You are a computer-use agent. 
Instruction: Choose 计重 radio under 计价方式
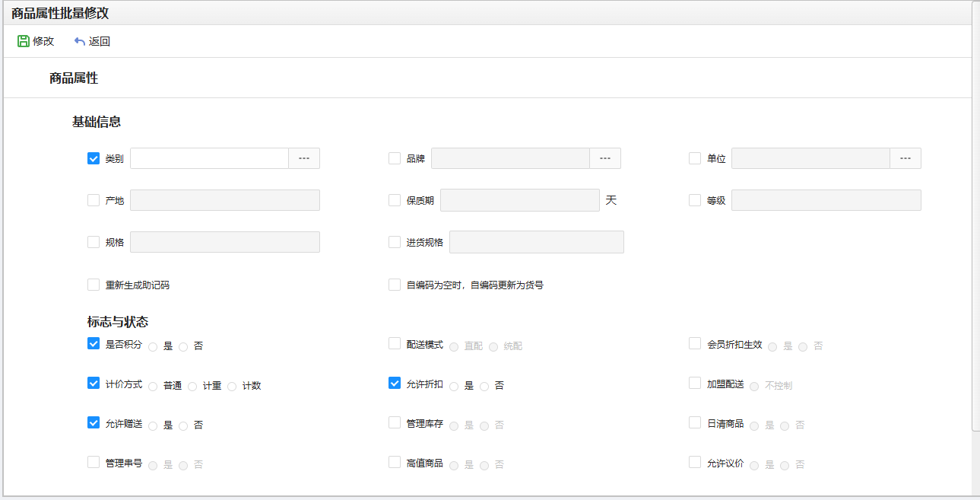[x=192, y=387]
